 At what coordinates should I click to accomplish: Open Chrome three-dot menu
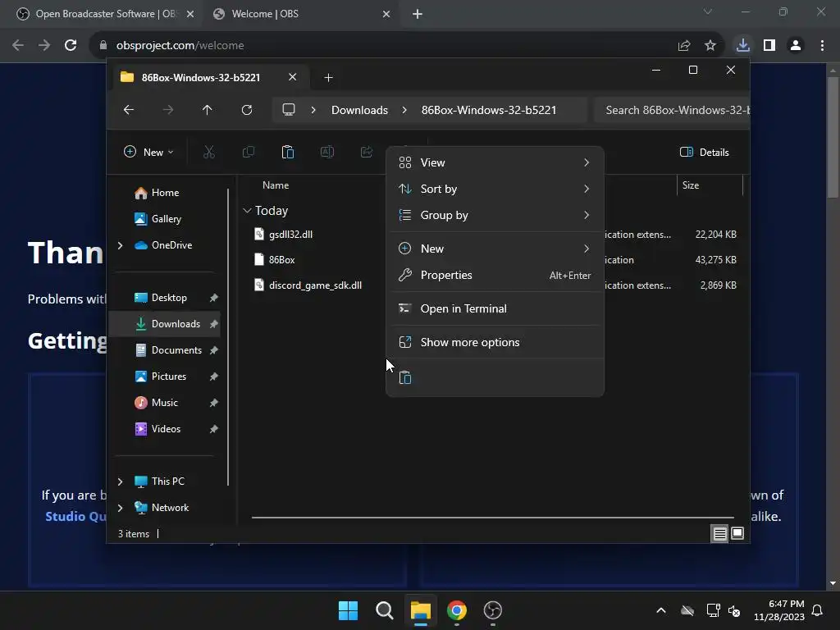(822, 46)
